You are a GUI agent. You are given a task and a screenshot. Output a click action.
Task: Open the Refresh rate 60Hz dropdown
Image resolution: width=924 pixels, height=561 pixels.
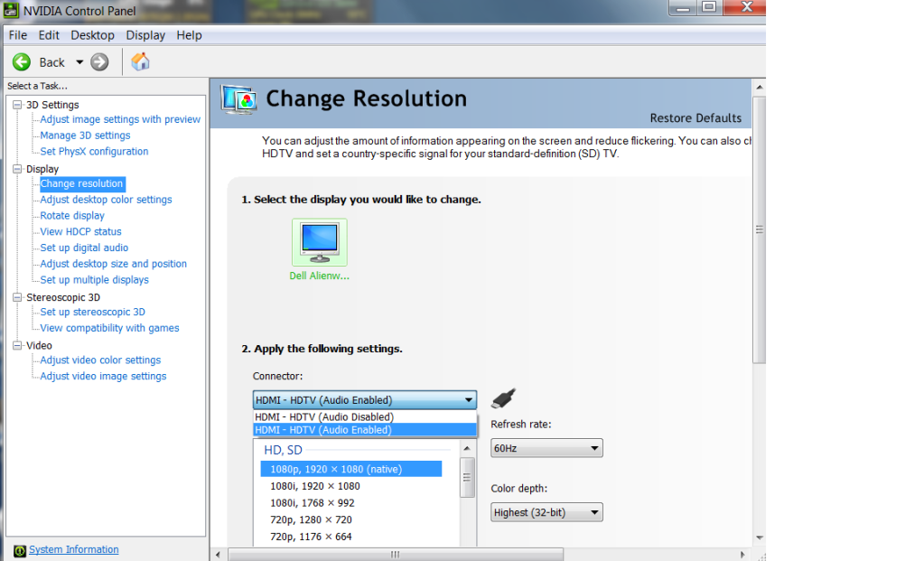point(546,448)
